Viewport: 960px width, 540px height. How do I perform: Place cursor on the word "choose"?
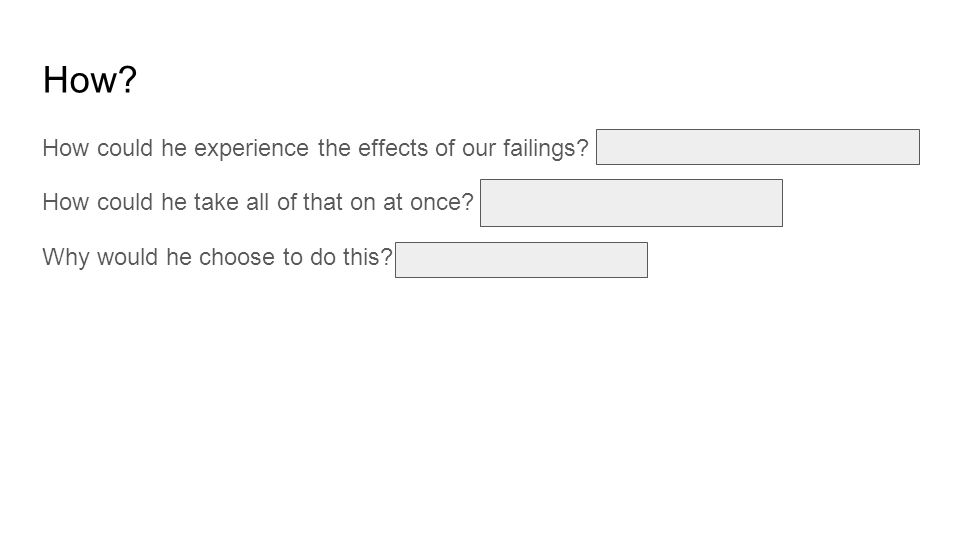pyautogui.click(x=236, y=257)
